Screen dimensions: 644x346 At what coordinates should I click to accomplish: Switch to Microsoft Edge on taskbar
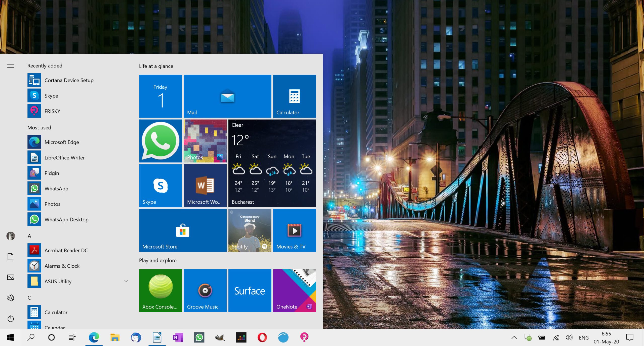(94, 337)
